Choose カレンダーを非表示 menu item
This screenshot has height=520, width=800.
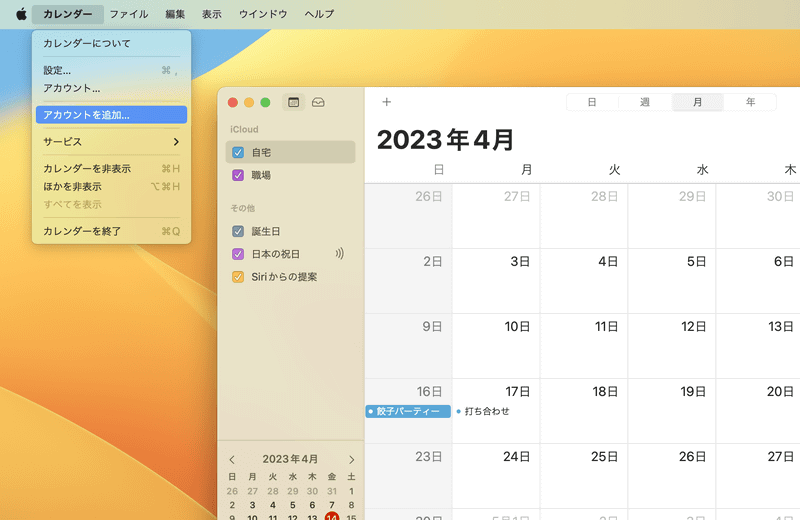[x=111, y=168]
